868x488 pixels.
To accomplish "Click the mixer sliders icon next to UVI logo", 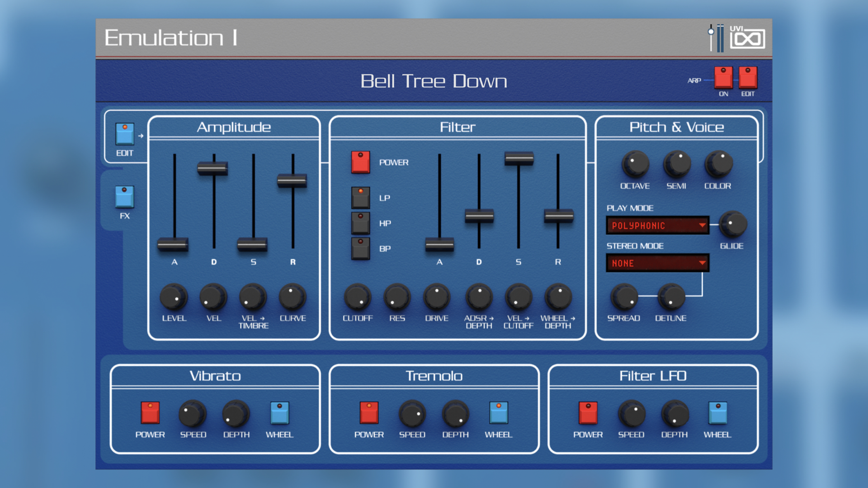I will click(x=717, y=38).
